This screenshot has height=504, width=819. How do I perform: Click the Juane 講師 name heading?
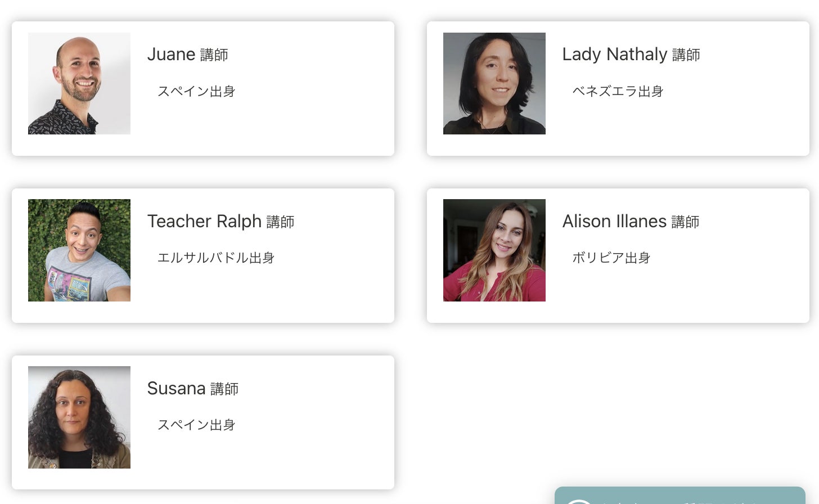point(187,55)
